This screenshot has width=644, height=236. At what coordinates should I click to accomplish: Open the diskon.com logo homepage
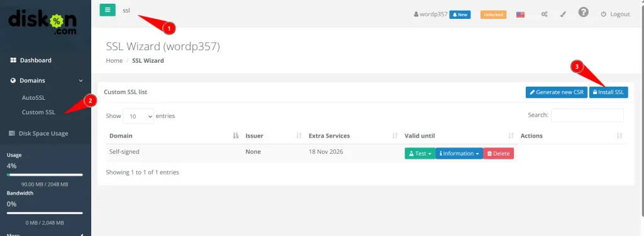[42, 21]
